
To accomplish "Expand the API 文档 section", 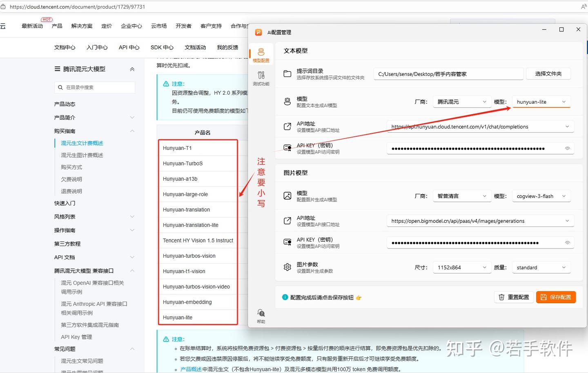I will coord(132,257).
